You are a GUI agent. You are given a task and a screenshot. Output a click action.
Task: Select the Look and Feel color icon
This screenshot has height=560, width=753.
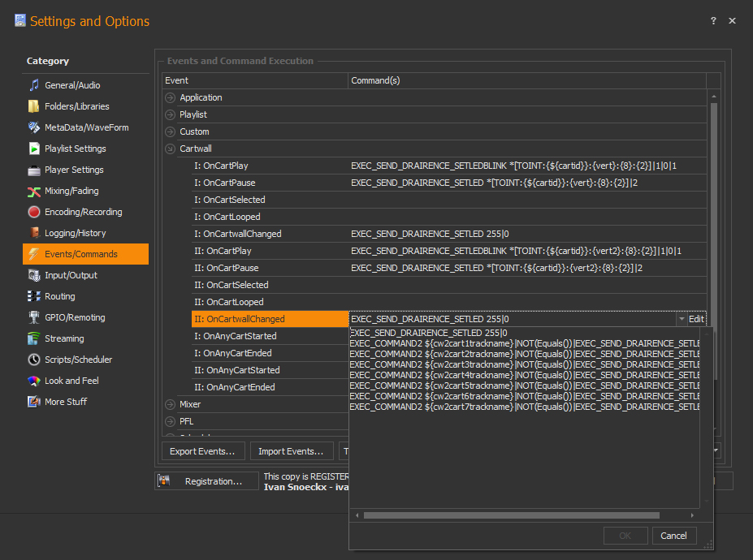33,381
